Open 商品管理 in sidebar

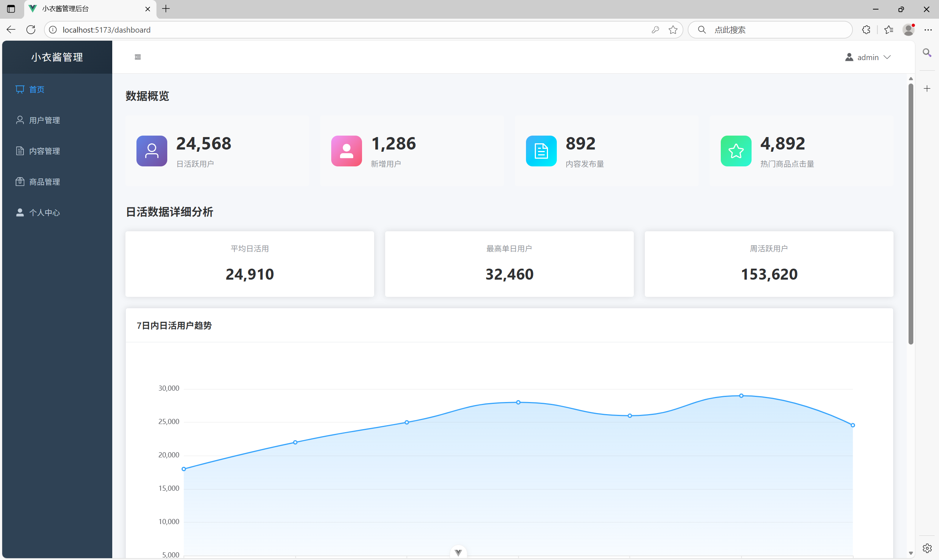[x=44, y=182]
